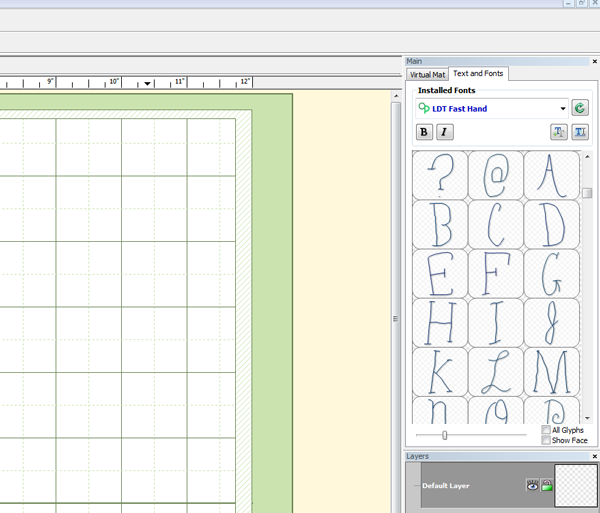Select the Text and Fonts tab

coord(478,74)
